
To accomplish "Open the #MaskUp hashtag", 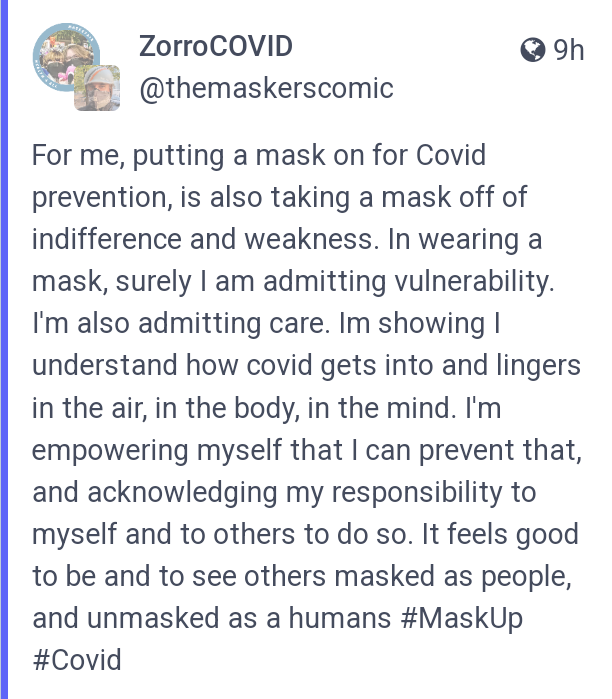I will point(461,619).
